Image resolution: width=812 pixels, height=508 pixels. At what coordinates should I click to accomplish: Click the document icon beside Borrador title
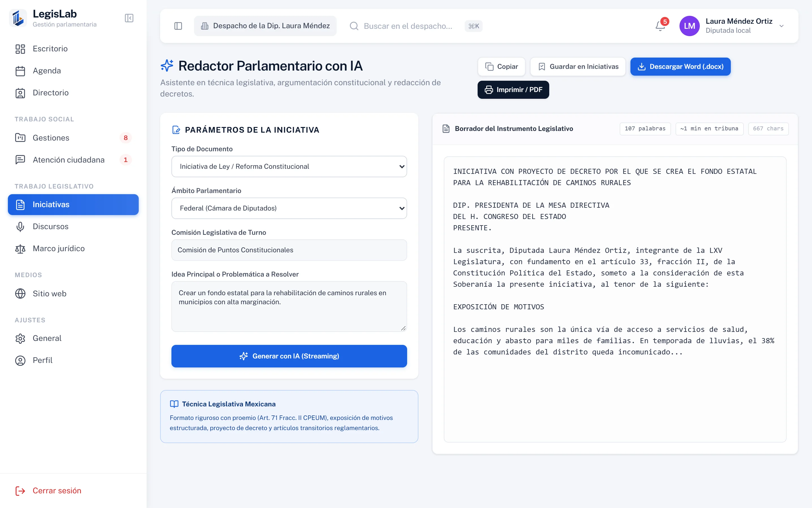(446, 129)
